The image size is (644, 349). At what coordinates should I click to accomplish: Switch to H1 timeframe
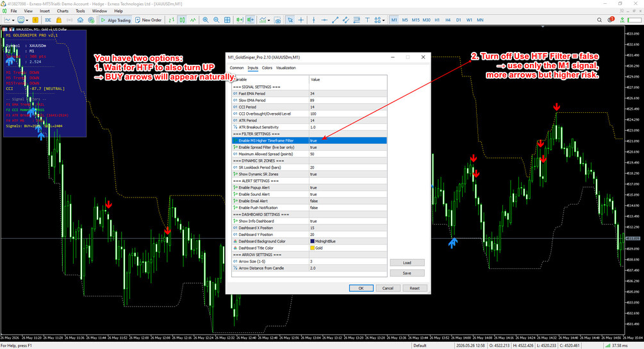pyautogui.click(x=437, y=20)
